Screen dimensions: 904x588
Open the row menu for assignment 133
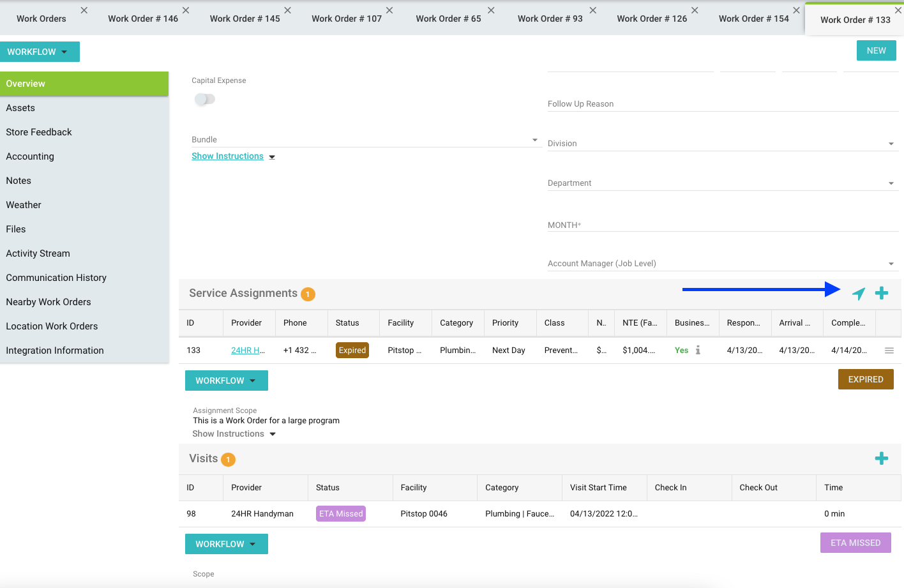pos(889,351)
